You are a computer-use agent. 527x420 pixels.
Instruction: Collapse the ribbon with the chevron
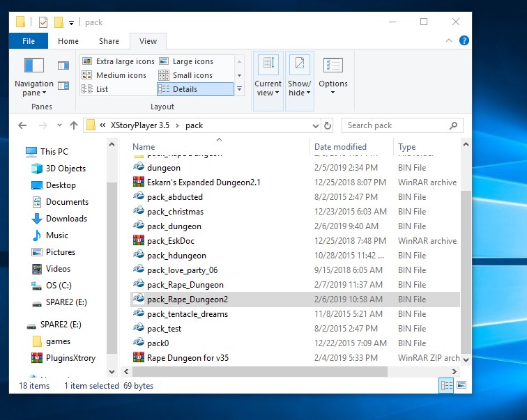point(449,40)
